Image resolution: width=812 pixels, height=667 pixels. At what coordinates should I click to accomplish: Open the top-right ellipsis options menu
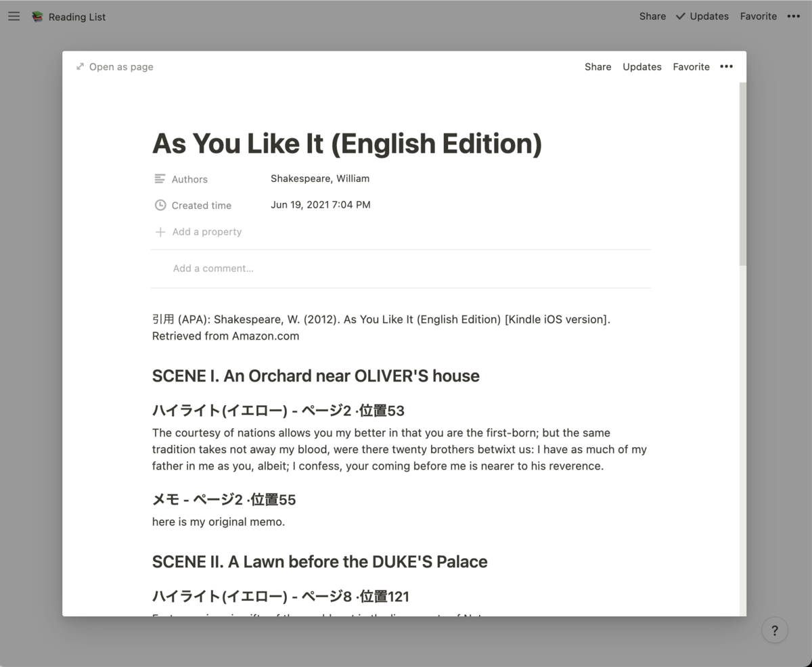point(794,16)
